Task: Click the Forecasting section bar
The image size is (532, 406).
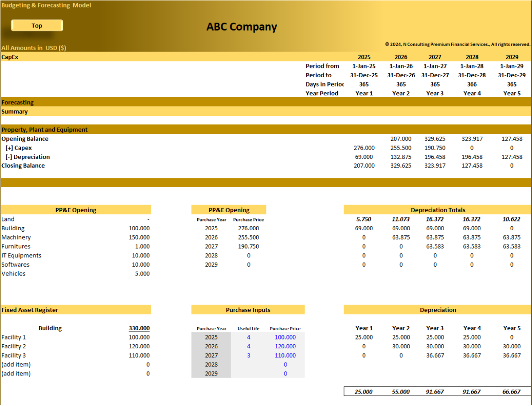Action: pyautogui.click(x=266, y=102)
